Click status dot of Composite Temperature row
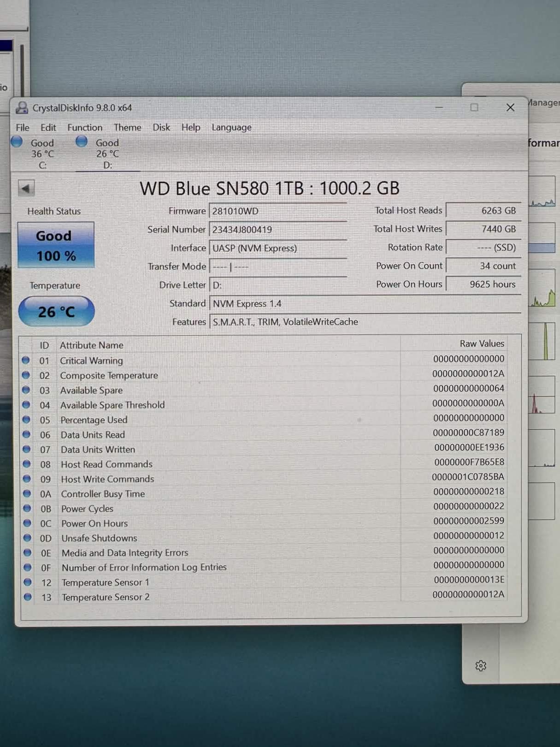This screenshot has height=747, width=560. tap(26, 375)
